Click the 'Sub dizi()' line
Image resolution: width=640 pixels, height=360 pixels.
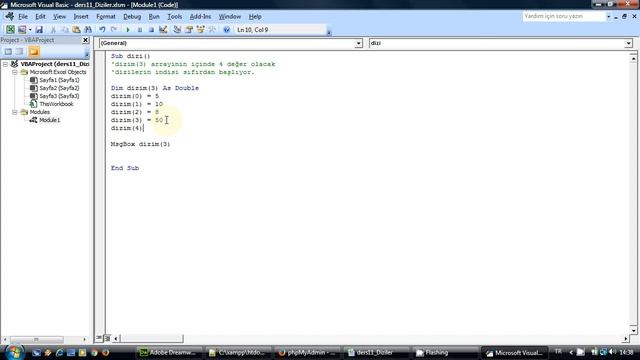pyautogui.click(x=131, y=56)
